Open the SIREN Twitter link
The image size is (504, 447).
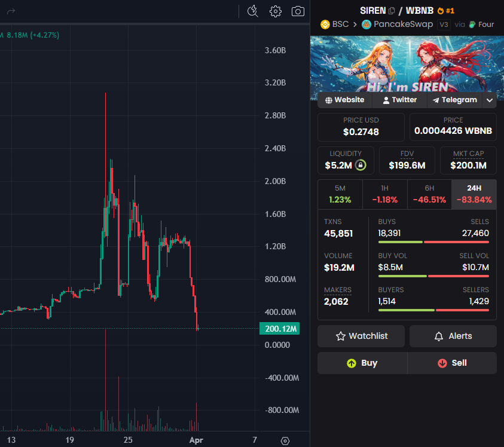pos(399,100)
